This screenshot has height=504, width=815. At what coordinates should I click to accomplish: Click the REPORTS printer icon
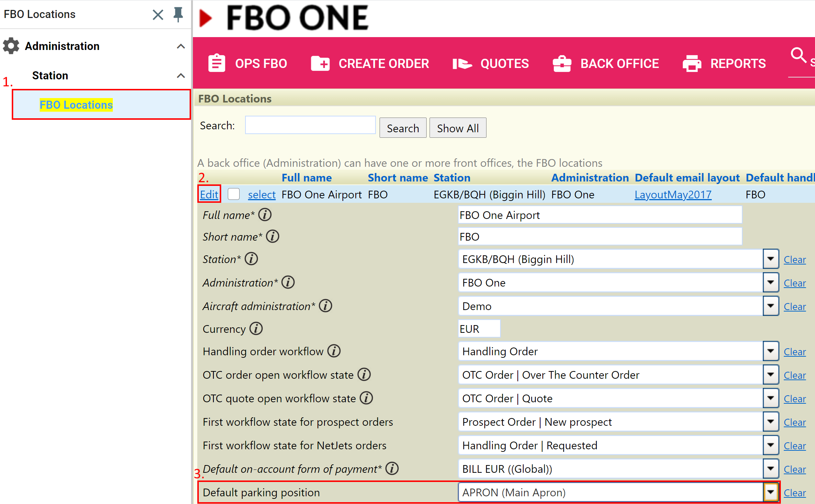pyautogui.click(x=692, y=63)
